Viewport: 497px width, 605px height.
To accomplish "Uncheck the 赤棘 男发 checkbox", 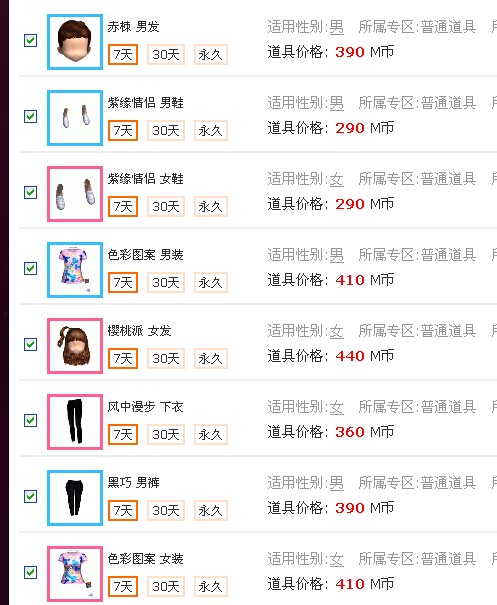I will coord(30,40).
